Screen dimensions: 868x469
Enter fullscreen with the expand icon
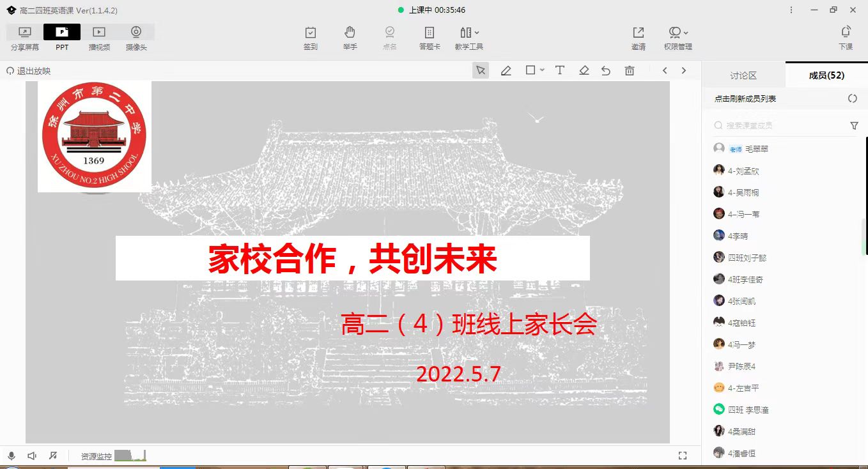(x=683, y=456)
